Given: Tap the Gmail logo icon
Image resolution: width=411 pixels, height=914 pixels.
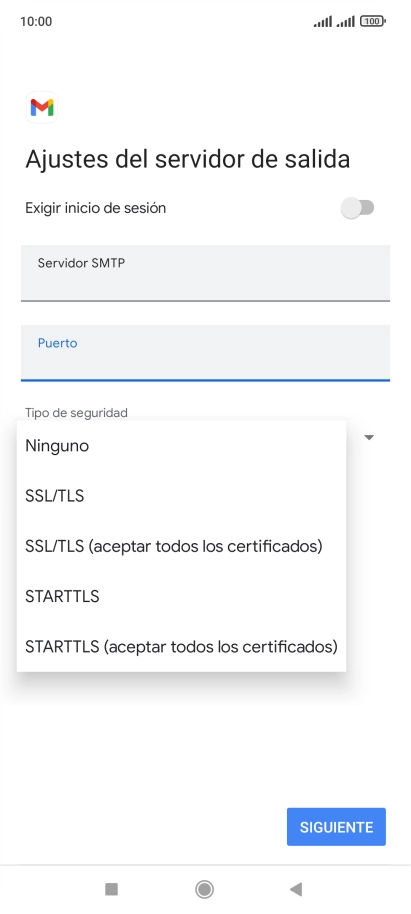Looking at the screenshot, I should click(42, 107).
